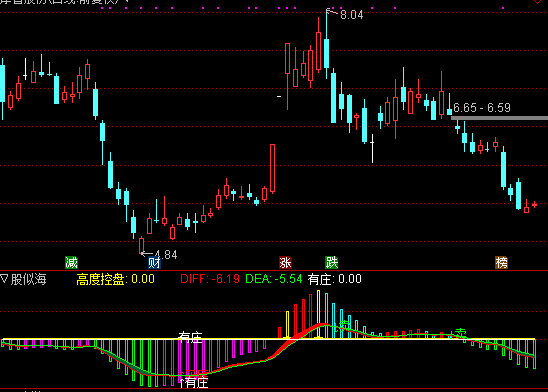Select the gray horizontal gap line

click(499, 118)
